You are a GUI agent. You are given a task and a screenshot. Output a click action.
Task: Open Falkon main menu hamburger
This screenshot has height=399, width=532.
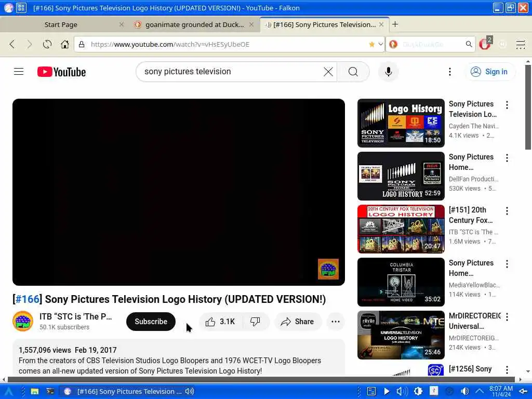[x=521, y=44]
